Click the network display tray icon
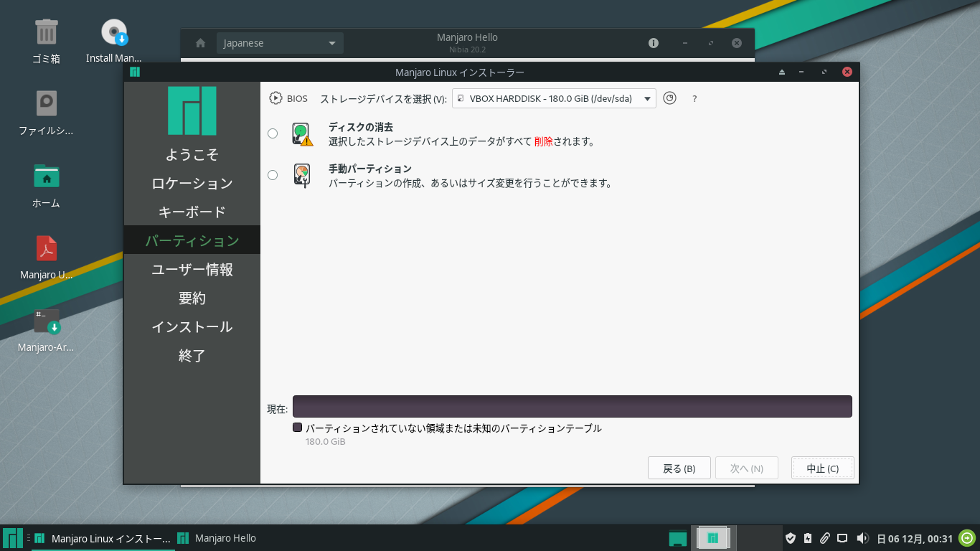Image resolution: width=980 pixels, height=551 pixels. 843,538
